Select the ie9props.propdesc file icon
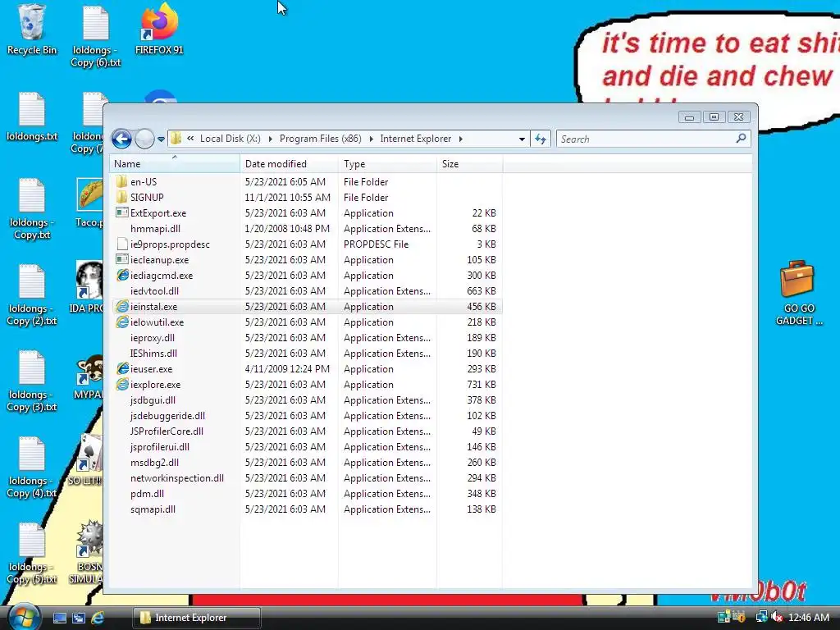This screenshot has height=630, width=840. pyautogui.click(x=122, y=244)
